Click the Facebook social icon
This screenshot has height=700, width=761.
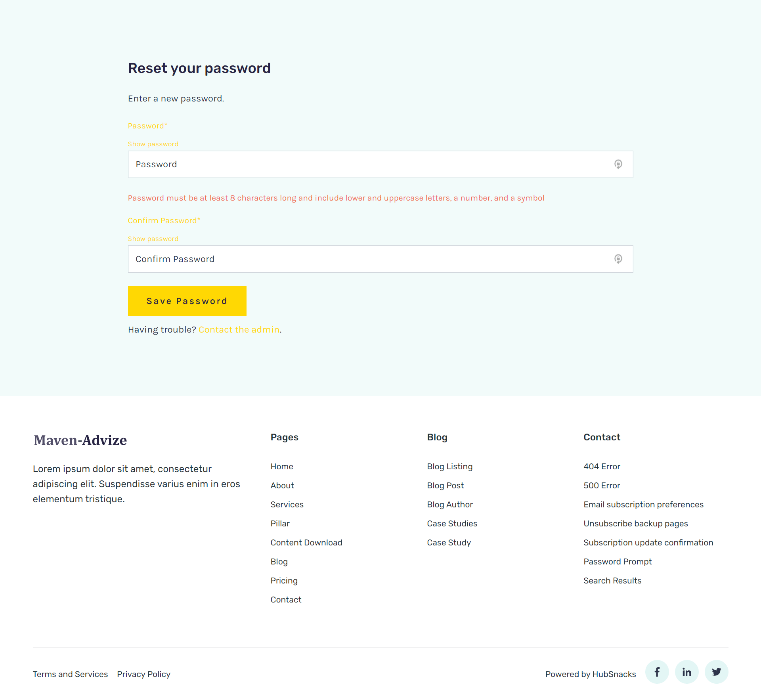tap(657, 672)
